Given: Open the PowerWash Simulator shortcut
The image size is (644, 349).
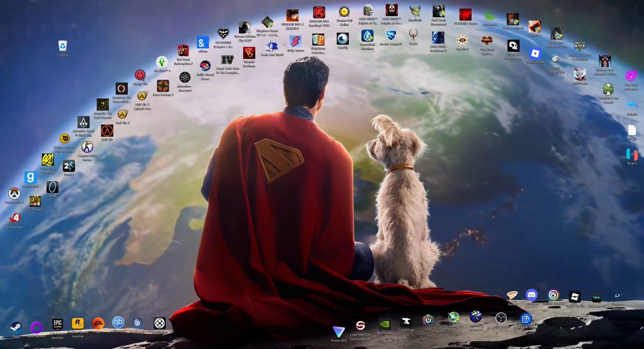Looking at the screenshot, I should 367,36.
